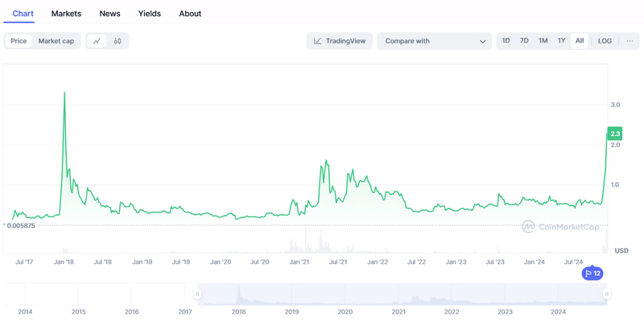The width and height of the screenshot is (644, 325).
Task: Select the line chart icon
Action: click(x=97, y=41)
